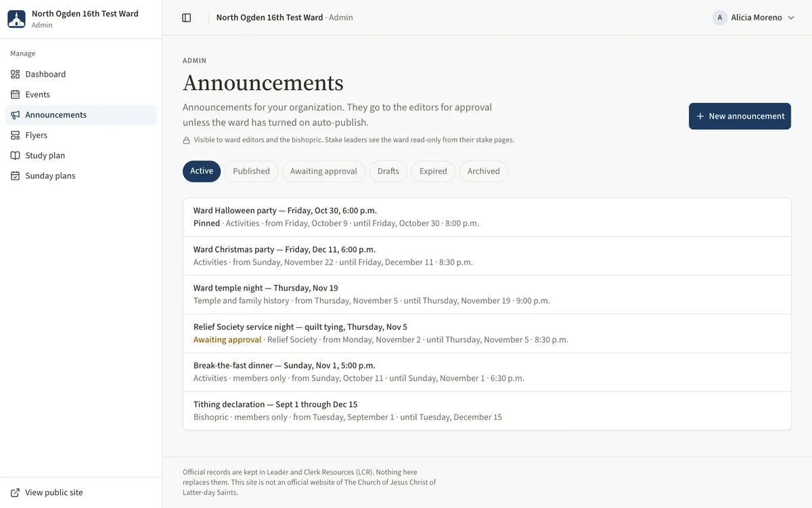Image resolution: width=812 pixels, height=508 pixels.
Task: Click the user avatar circle with A
Action: point(720,18)
